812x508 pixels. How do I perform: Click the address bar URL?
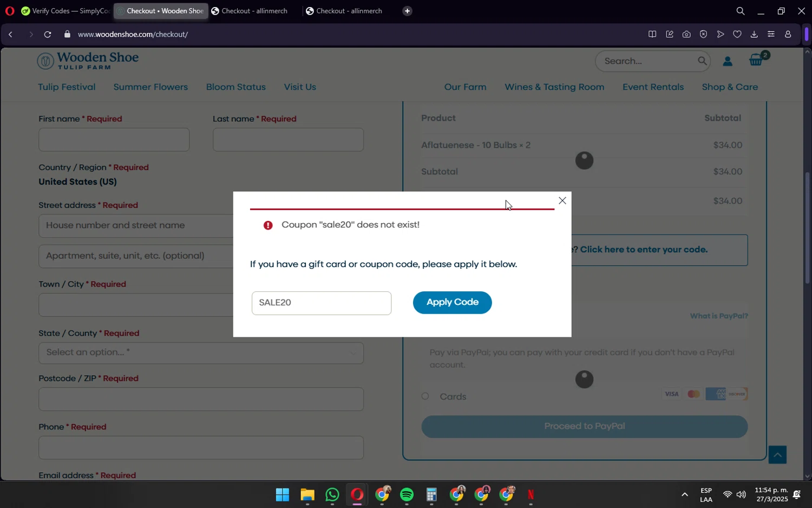133,34
